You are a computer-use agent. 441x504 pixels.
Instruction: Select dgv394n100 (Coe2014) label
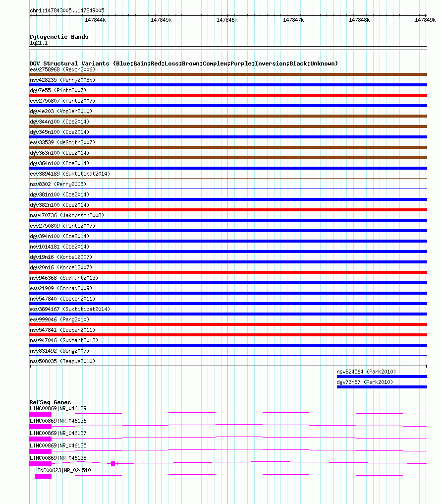(59, 236)
